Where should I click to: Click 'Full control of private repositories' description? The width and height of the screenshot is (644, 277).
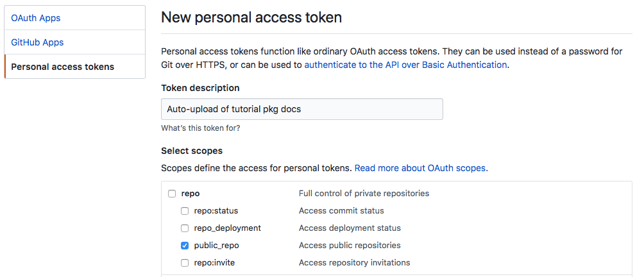click(x=364, y=194)
